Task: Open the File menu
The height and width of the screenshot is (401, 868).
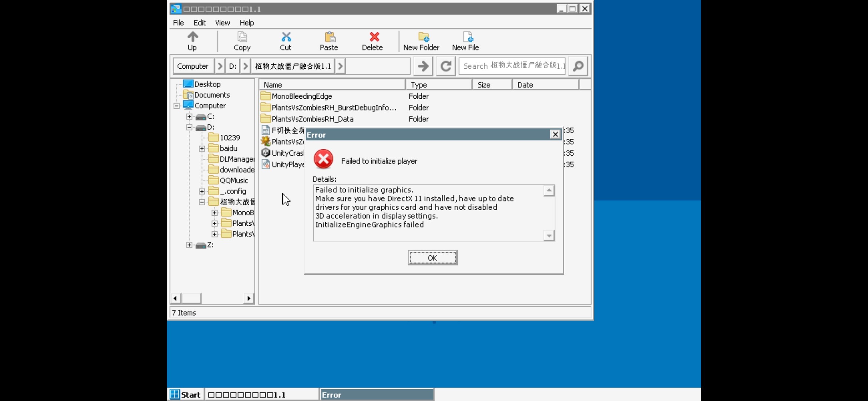Action: click(178, 23)
